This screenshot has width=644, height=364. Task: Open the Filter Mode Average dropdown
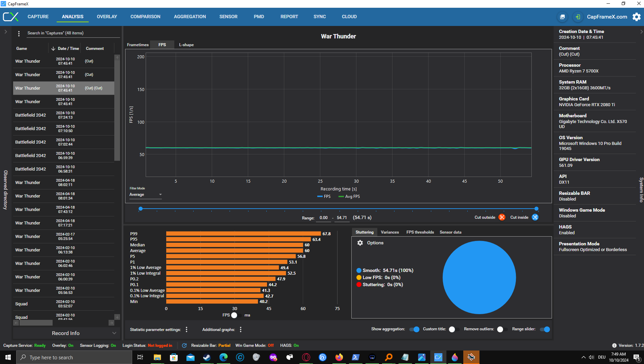(x=146, y=195)
